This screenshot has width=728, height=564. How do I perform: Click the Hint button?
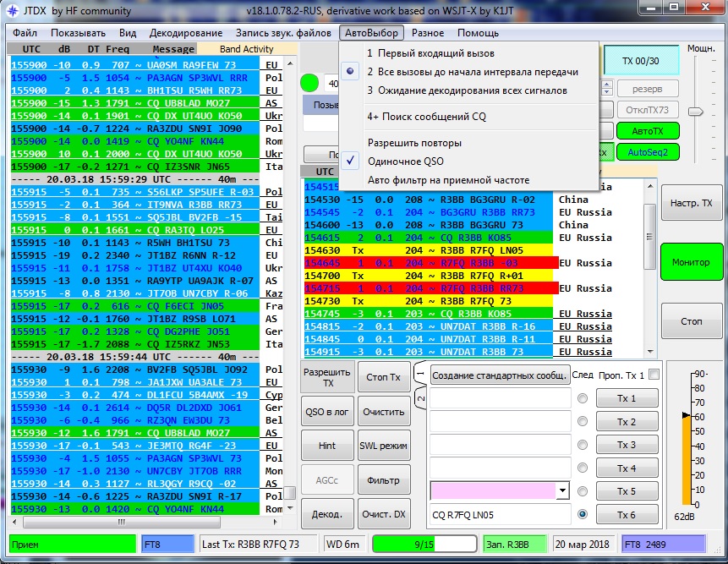pyautogui.click(x=326, y=446)
